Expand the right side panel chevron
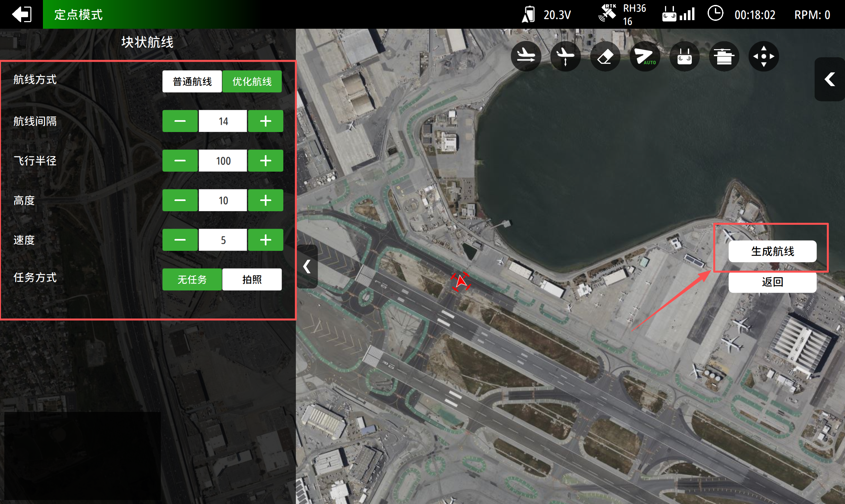This screenshot has height=504, width=845. [830, 79]
